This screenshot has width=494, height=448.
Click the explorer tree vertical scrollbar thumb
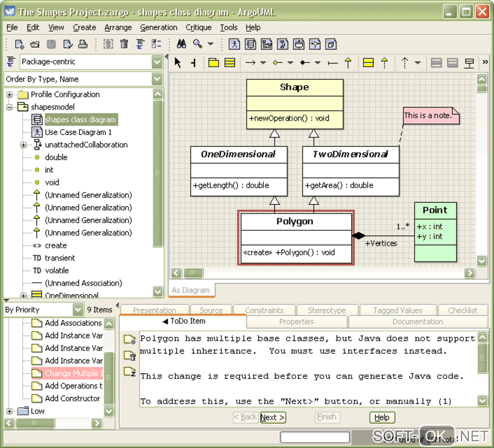click(x=157, y=173)
